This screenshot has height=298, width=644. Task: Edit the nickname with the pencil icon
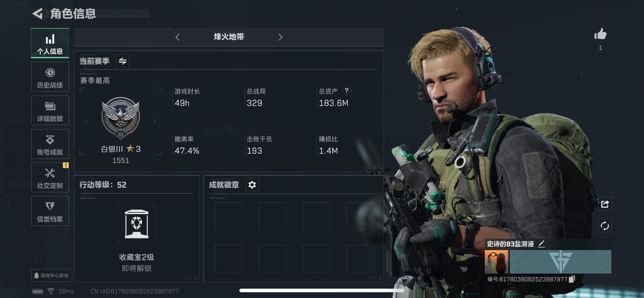(541, 244)
